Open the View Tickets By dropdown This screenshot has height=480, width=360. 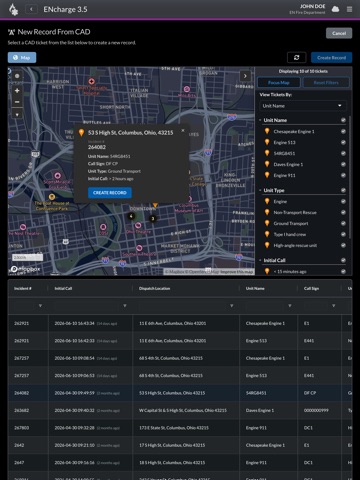click(303, 106)
